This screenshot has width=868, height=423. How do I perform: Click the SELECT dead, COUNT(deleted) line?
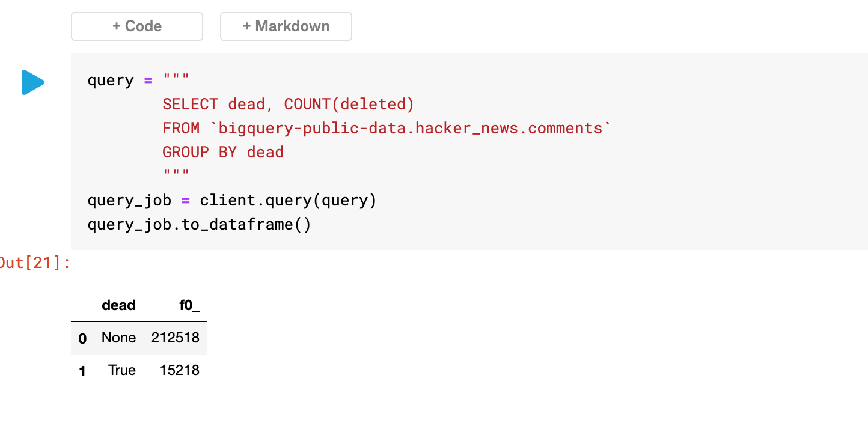click(x=289, y=104)
